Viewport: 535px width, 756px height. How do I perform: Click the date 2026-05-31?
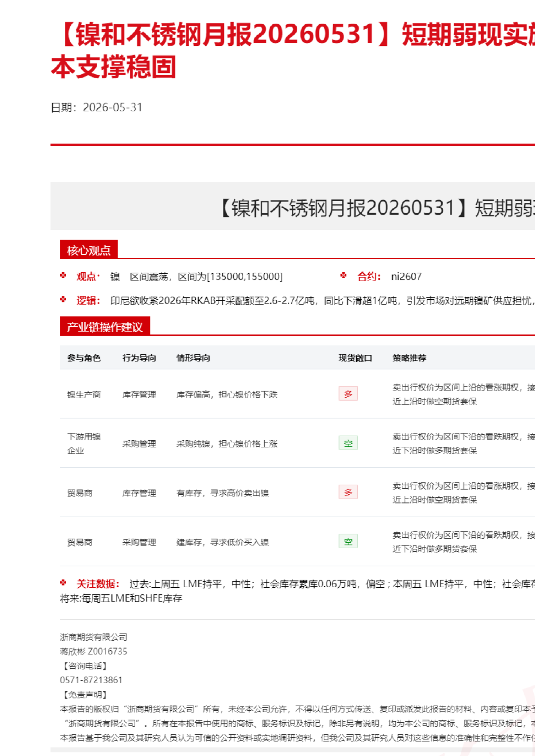click(x=113, y=108)
